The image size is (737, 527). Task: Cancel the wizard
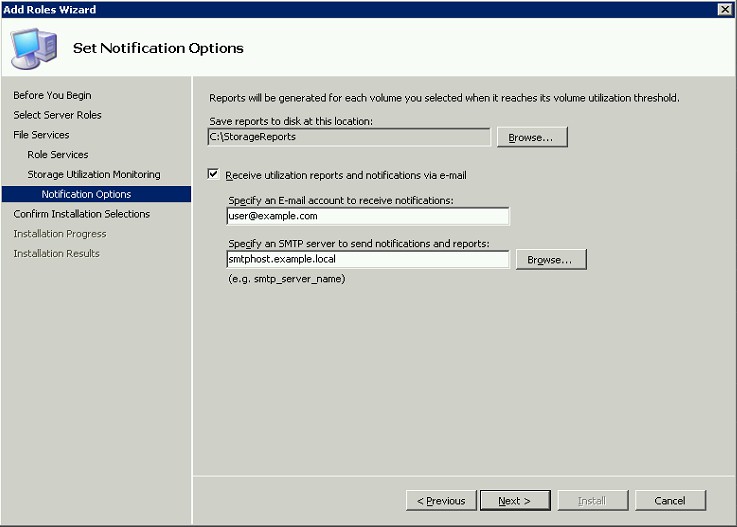(670, 501)
